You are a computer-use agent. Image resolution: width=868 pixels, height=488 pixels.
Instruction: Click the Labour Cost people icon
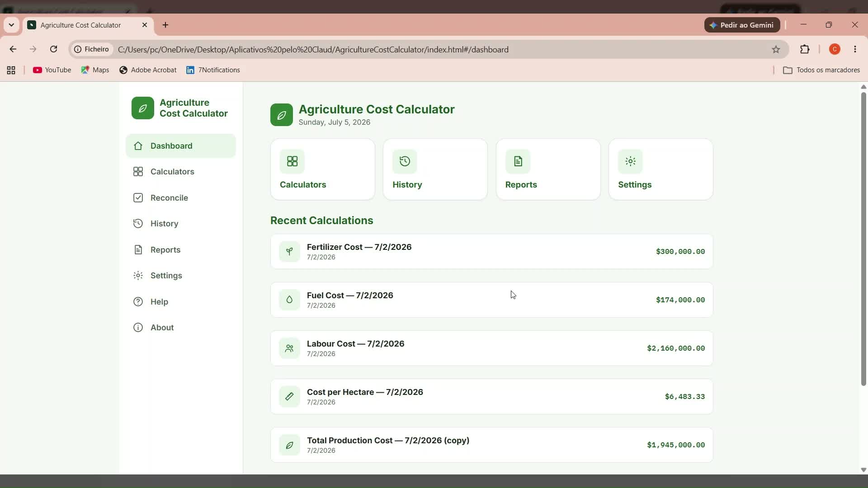pos(289,348)
